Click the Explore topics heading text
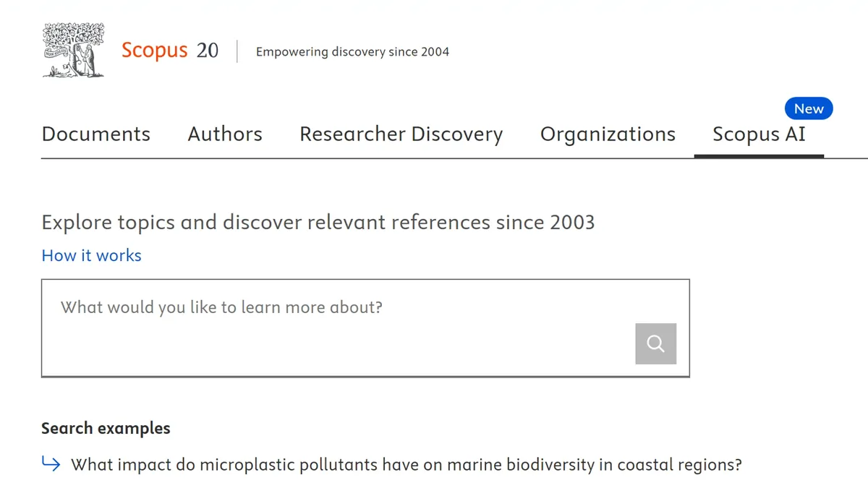Image resolution: width=868 pixels, height=488 pixels. [x=318, y=222]
